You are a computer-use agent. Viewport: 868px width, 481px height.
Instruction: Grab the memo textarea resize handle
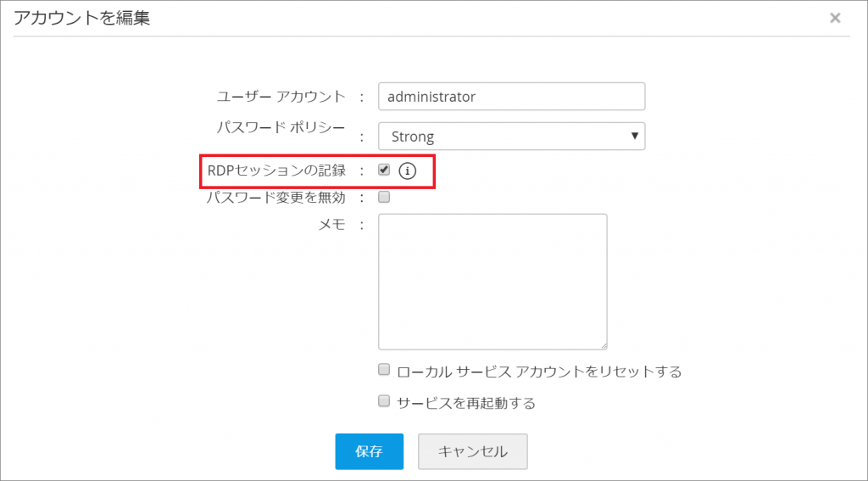[603, 344]
